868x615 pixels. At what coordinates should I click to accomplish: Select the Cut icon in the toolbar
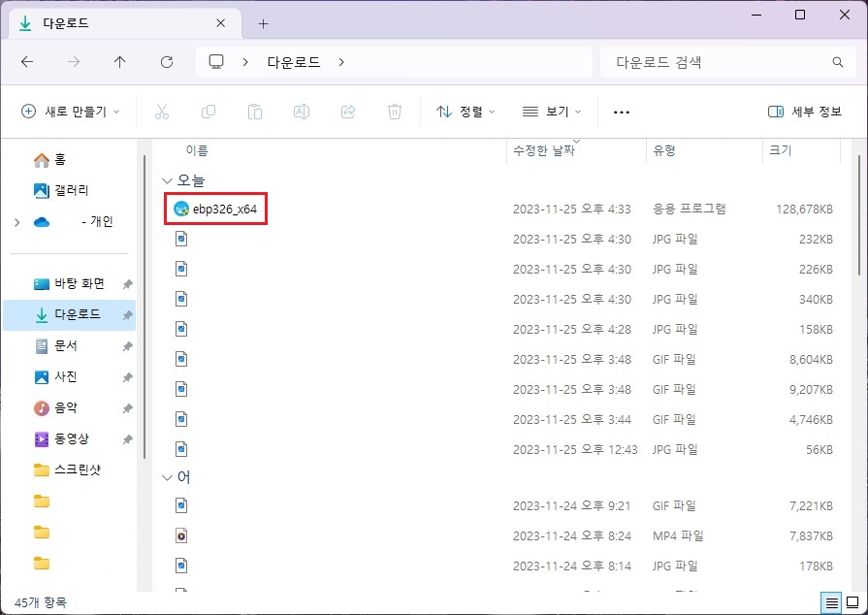tap(162, 111)
